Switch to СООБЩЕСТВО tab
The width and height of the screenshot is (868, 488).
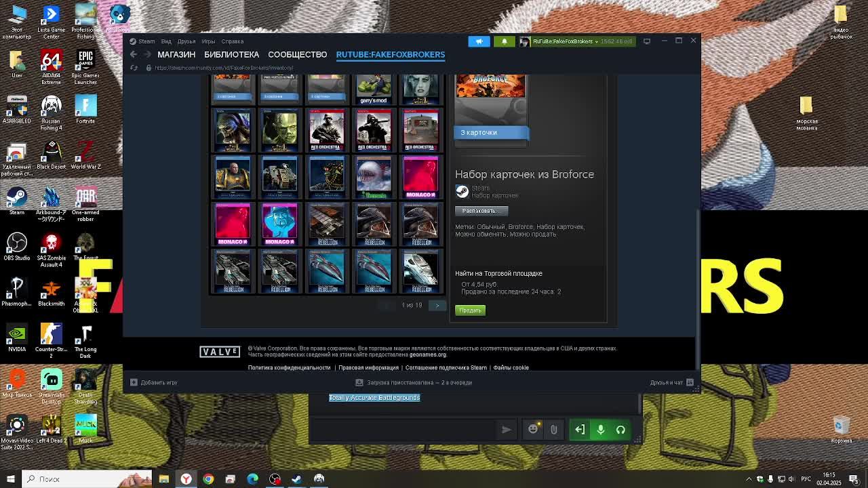pyautogui.click(x=297, y=54)
